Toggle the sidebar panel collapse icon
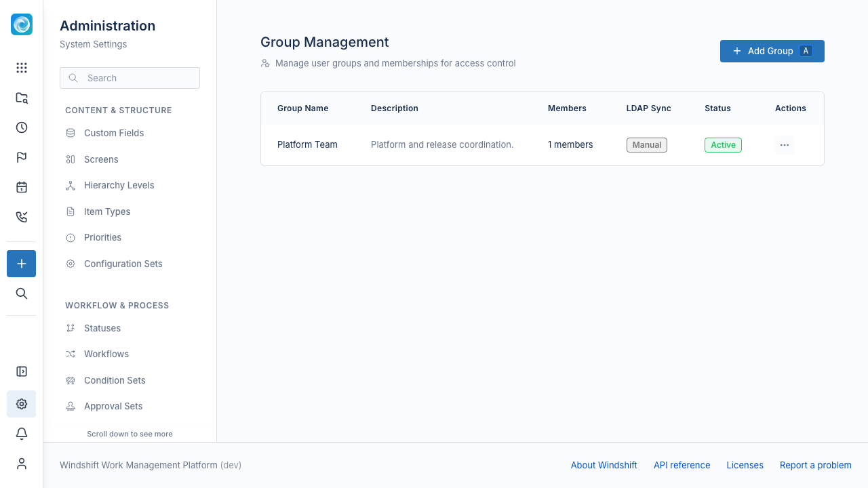This screenshot has height=488, width=868. (22, 371)
